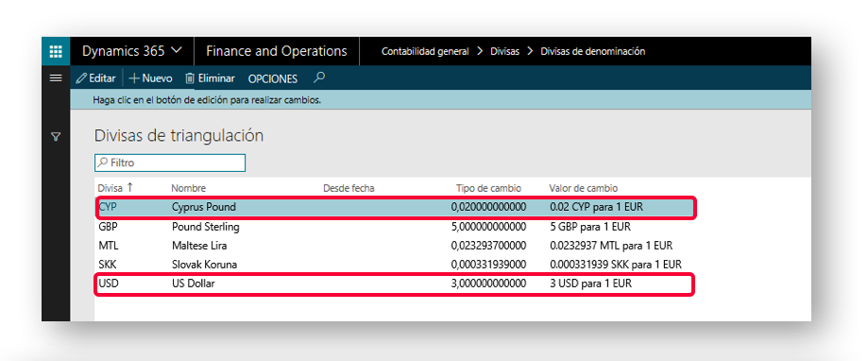Click the Maltese Lira name cell
This screenshot has height=361, width=868.
pos(199,246)
